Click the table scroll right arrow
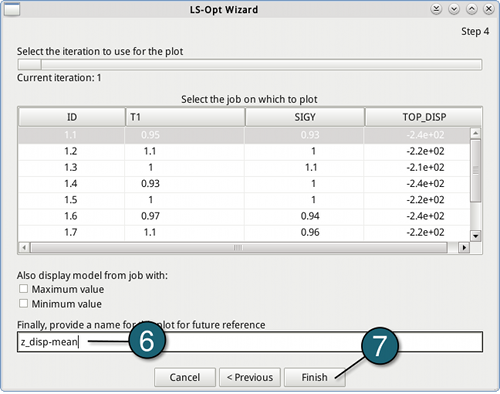This screenshot has width=500, height=394. 464,248
